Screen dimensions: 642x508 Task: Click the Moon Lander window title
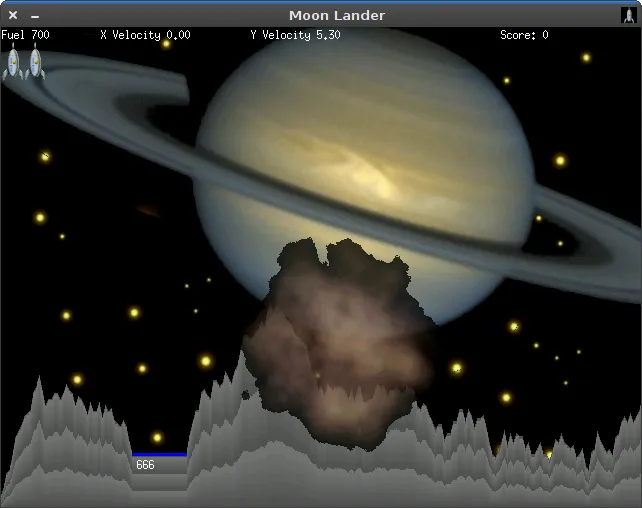(x=337, y=16)
